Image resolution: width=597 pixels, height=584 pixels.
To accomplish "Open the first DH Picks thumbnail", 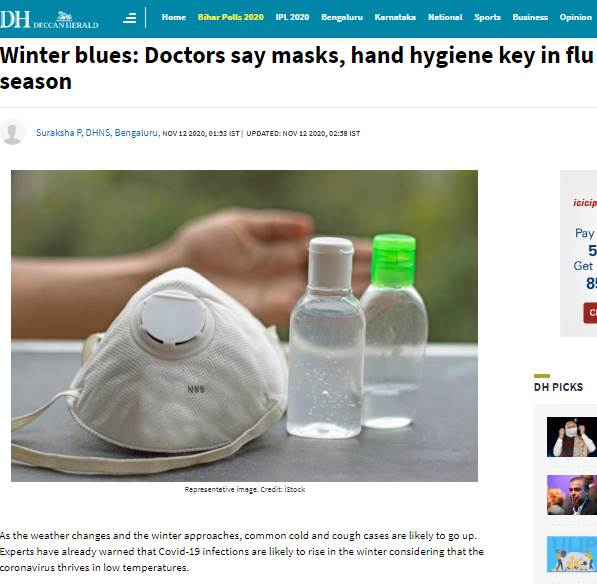I will 572,437.
